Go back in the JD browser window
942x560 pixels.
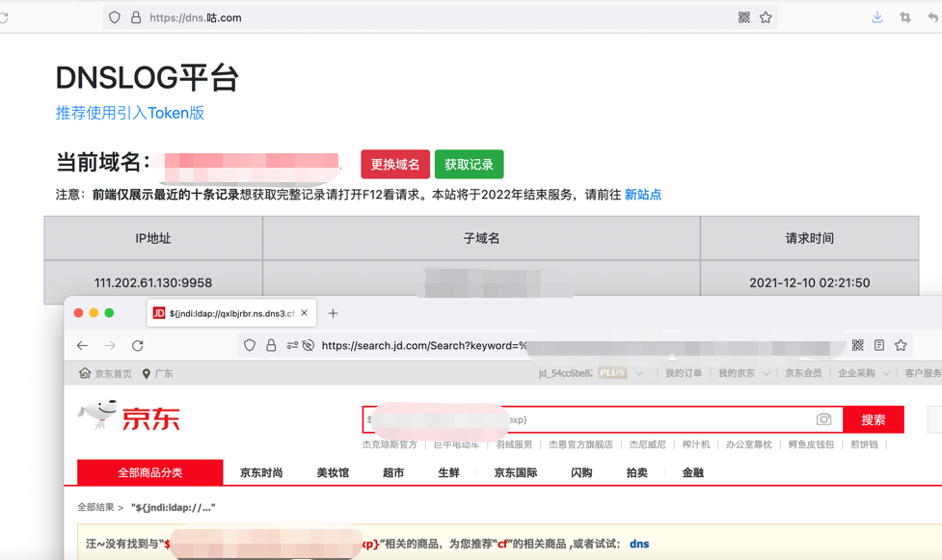click(x=82, y=345)
